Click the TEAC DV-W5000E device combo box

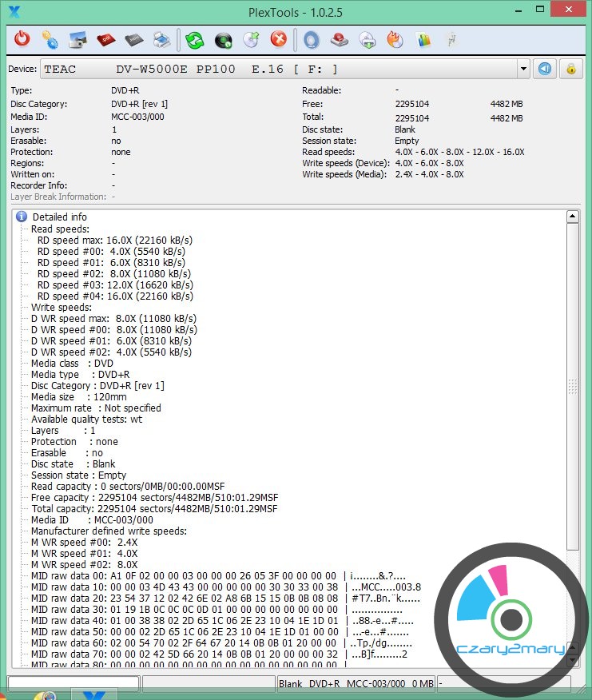pyautogui.click(x=280, y=70)
